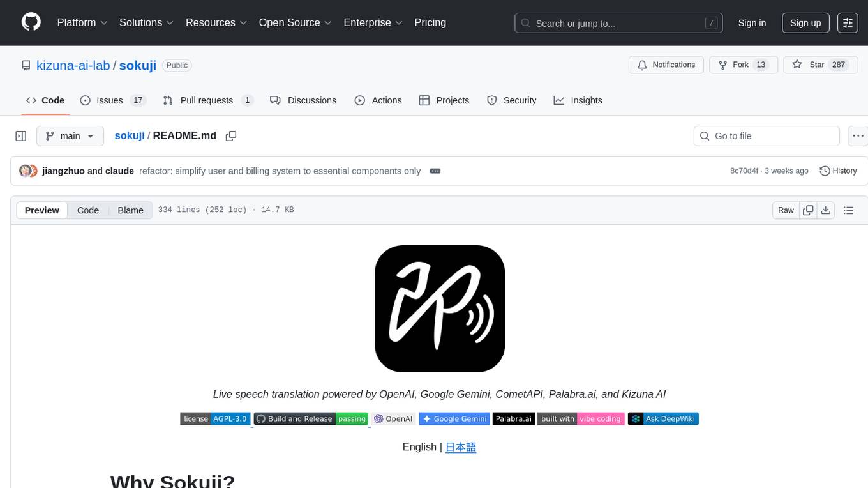868x488 pixels.
Task: Expand the Open Source menu
Action: pos(295,22)
